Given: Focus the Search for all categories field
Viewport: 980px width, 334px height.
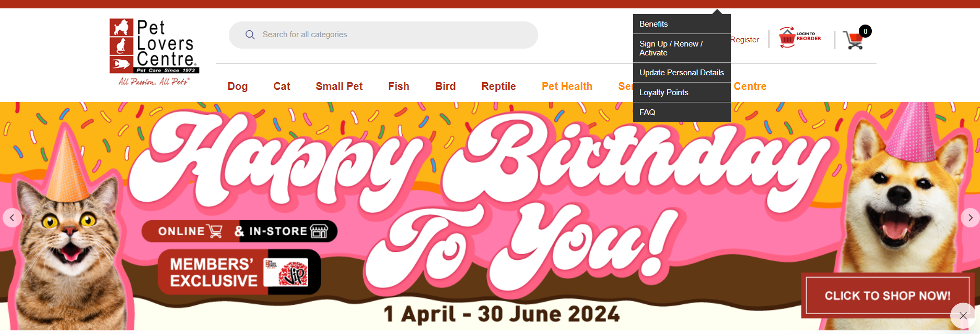Looking at the screenshot, I should click(x=383, y=35).
